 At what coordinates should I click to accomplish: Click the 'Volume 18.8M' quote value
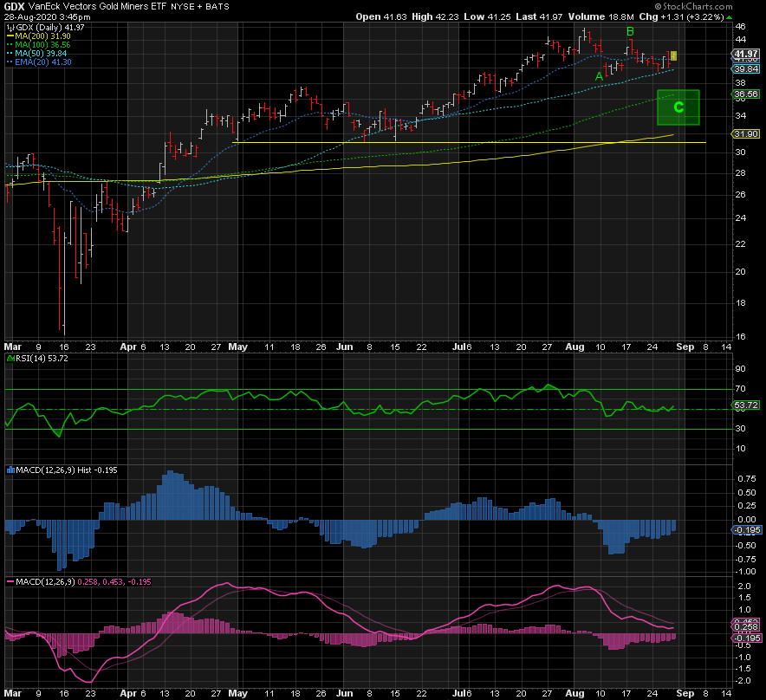coord(600,17)
